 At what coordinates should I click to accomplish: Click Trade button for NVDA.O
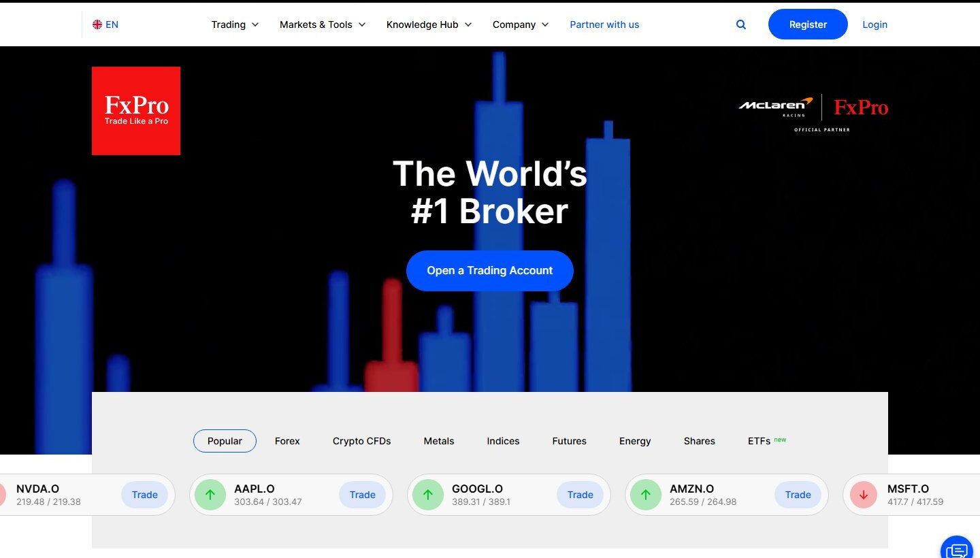(145, 495)
